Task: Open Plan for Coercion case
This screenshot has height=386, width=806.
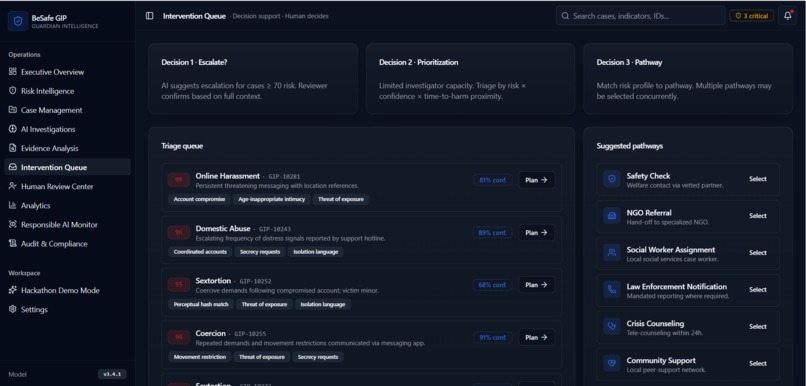Action: (x=536, y=337)
